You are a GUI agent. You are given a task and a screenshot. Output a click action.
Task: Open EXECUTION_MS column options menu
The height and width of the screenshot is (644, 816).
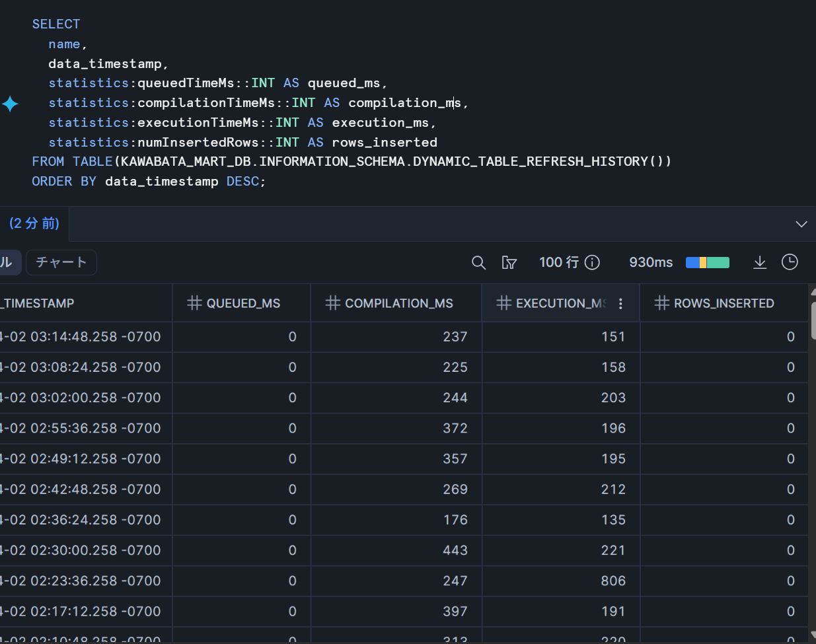[620, 304]
